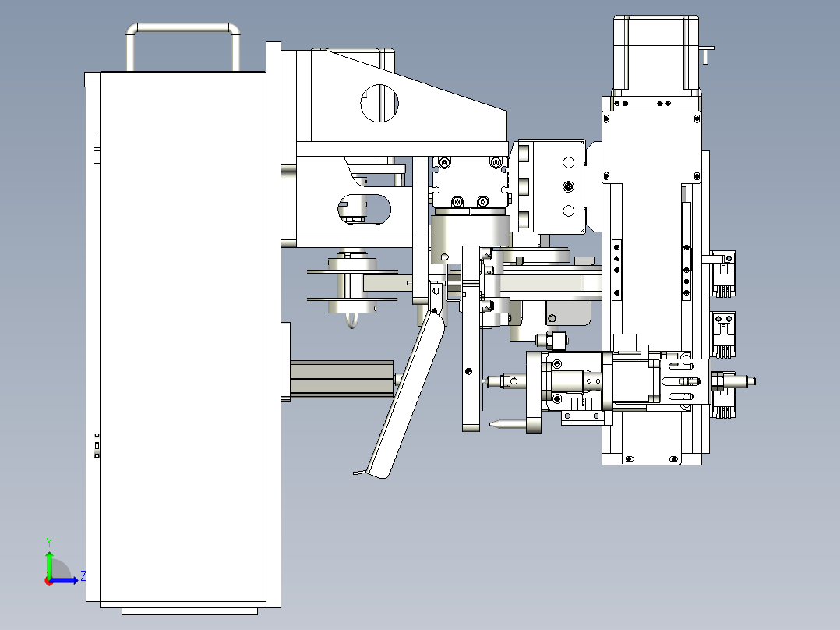Click the blue Z axis arrow of the triad
Image resolution: width=840 pixels, height=630 pixels.
point(65,580)
